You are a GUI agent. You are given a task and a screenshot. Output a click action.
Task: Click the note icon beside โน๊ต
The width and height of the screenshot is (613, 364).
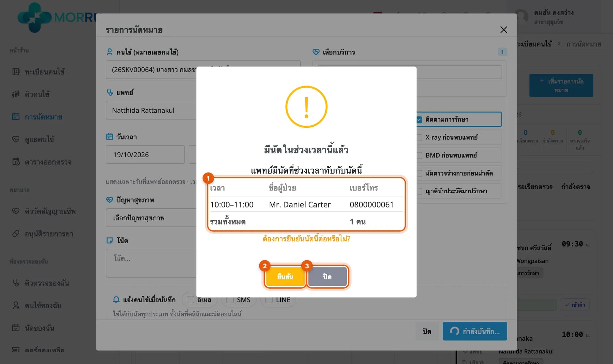coord(109,240)
